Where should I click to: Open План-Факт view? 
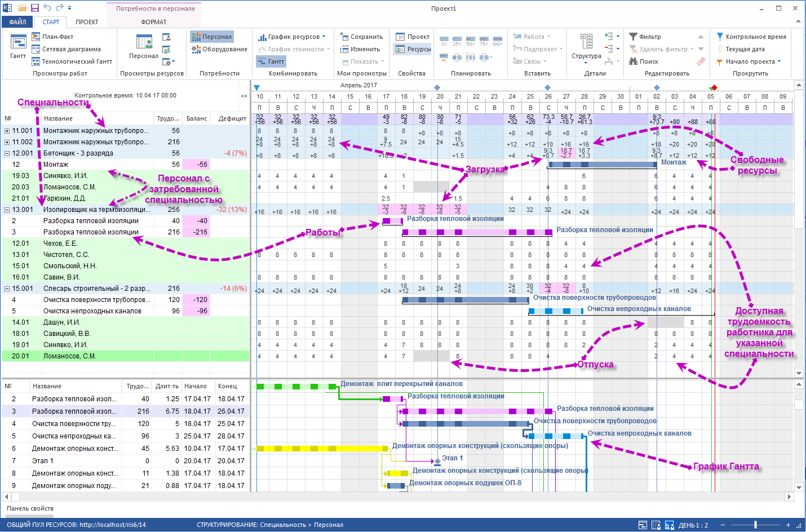pos(52,37)
